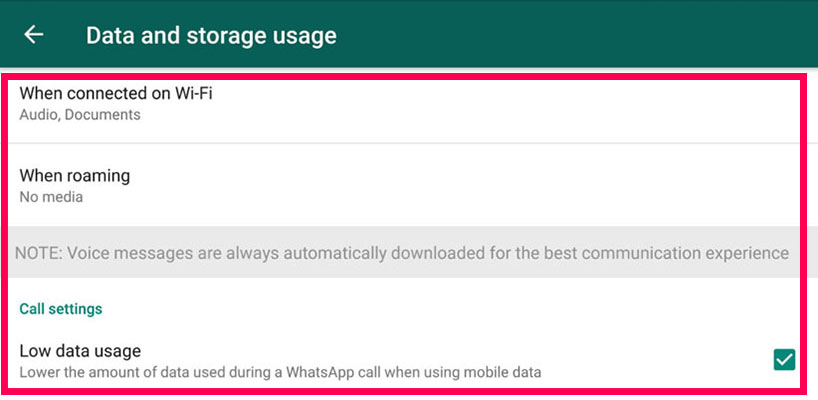This screenshot has width=818, height=400.
Task: Go back using the arrow icon
Action: point(34,35)
